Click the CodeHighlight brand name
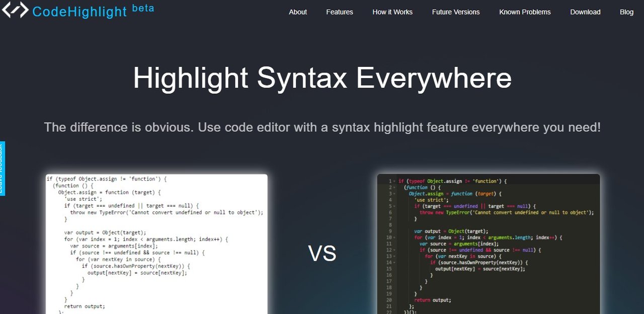This screenshot has height=314, width=644. point(79,12)
